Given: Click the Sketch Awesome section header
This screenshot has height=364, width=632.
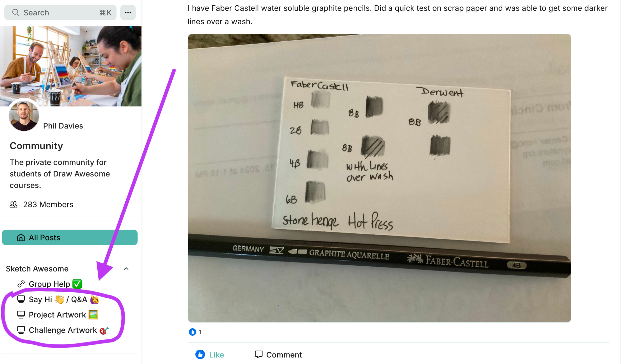Looking at the screenshot, I should 37,269.
